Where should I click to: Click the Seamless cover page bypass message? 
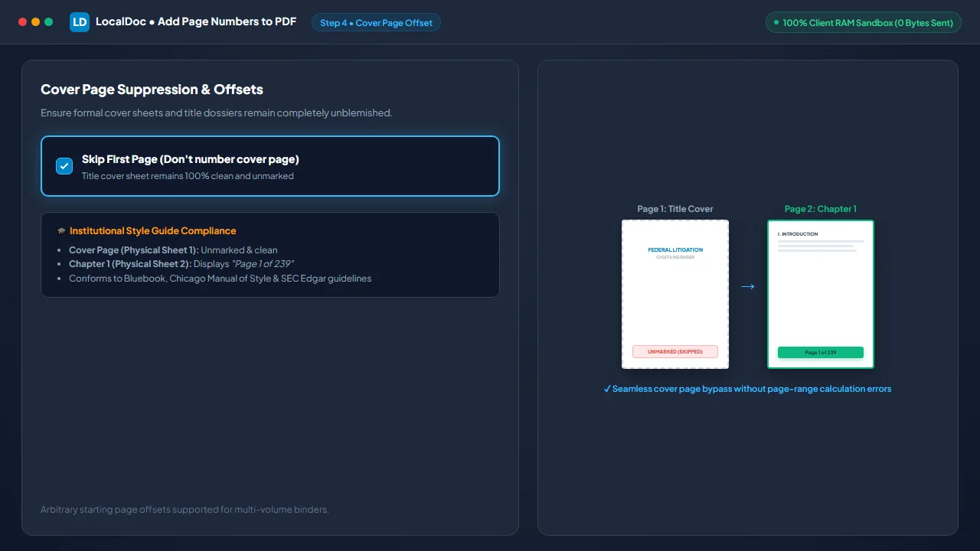(x=748, y=389)
